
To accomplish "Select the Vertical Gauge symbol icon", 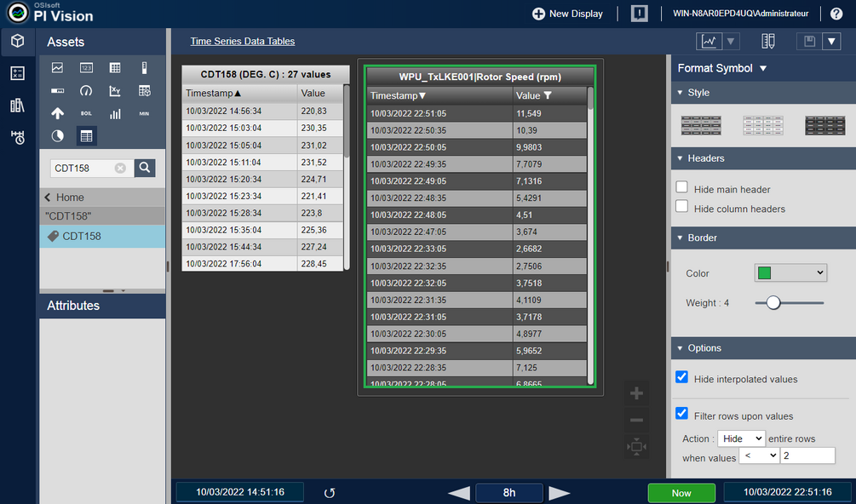I will point(144,67).
